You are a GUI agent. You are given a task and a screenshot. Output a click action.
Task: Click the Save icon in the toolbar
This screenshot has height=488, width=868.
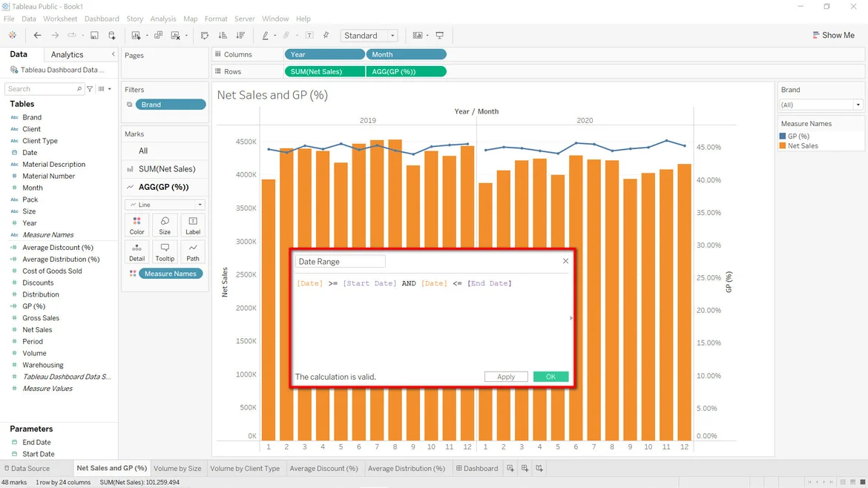click(x=94, y=36)
